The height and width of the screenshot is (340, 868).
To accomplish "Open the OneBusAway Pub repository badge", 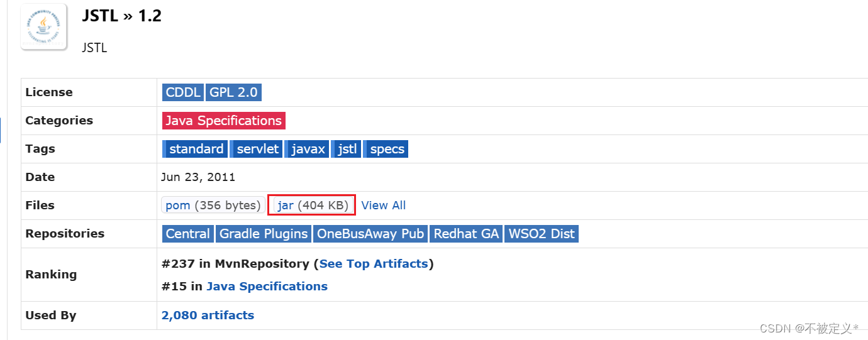I will [x=370, y=234].
